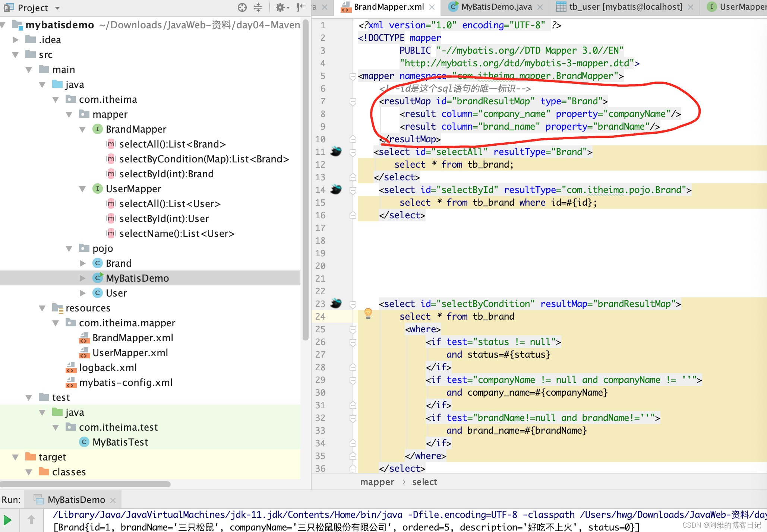
Task: Expand the Brand class node
Action: coord(82,263)
